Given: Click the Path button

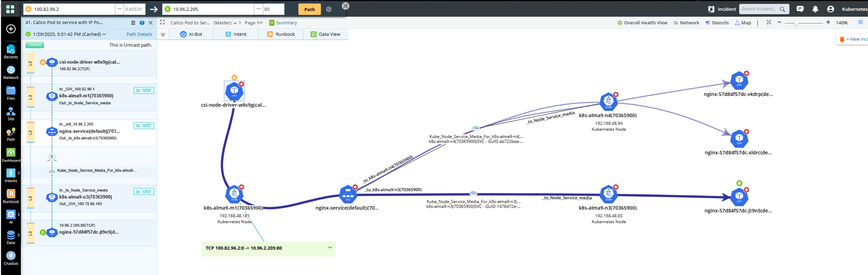Looking at the screenshot, I should click(x=309, y=9).
